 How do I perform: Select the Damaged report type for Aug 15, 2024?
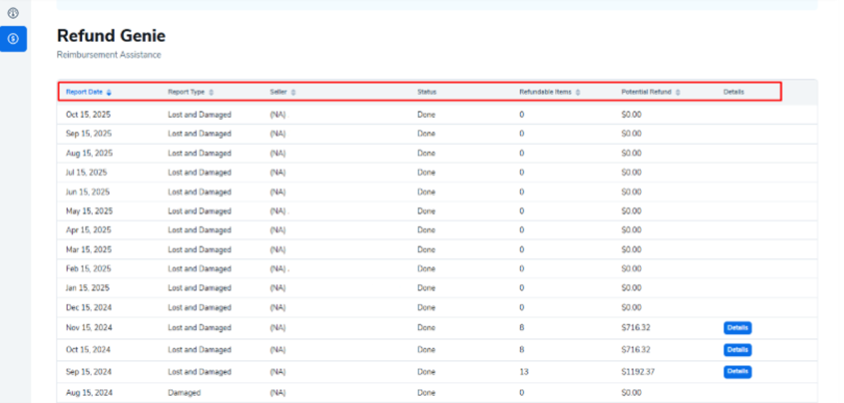coord(184,393)
